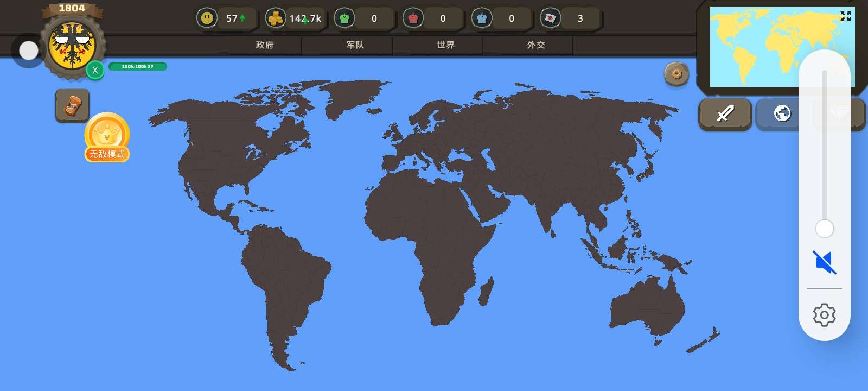Image resolution: width=868 pixels, height=391 pixels.
Task: Open sound settings gear in volume panel
Action: (824, 315)
